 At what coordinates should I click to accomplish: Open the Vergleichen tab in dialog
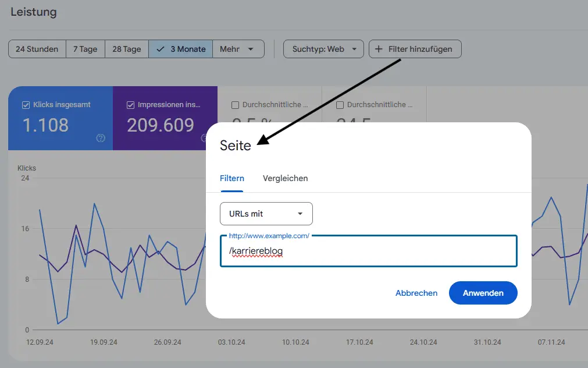[285, 178]
